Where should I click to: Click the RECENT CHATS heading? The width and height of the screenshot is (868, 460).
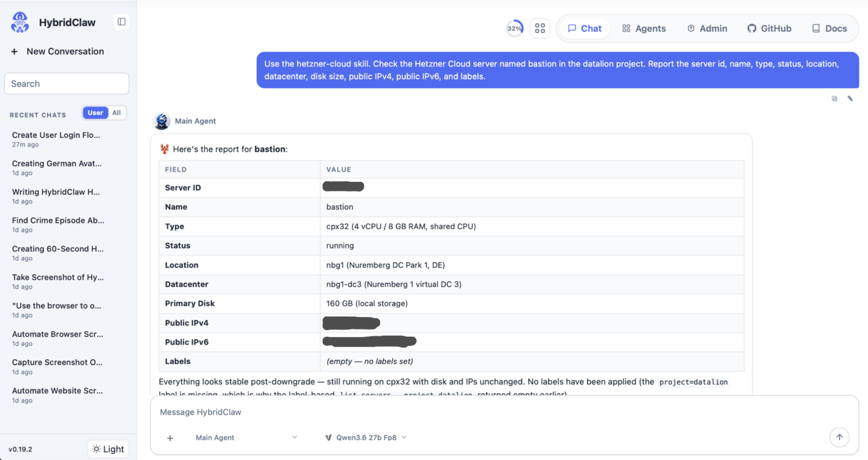click(x=38, y=115)
